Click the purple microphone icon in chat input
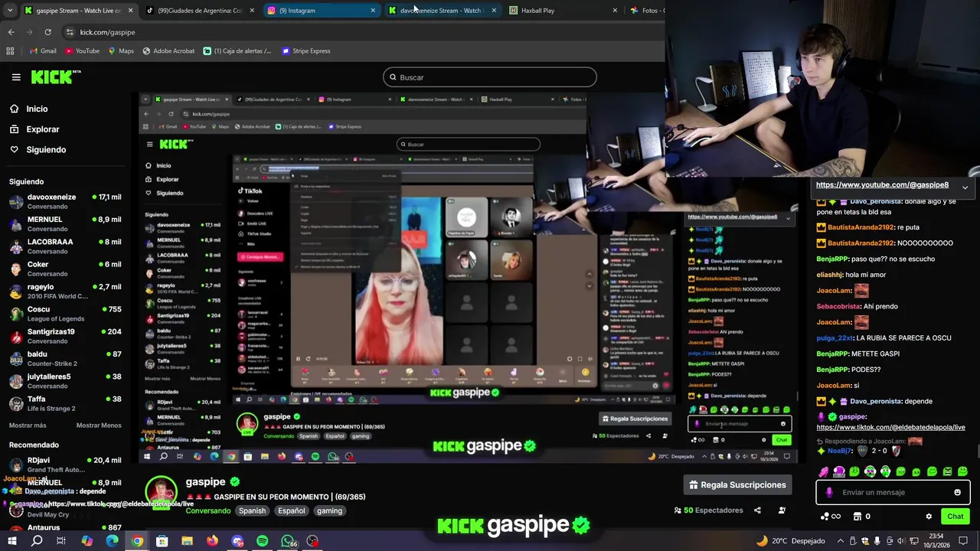This screenshot has height=551, width=980. click(829, 492)
